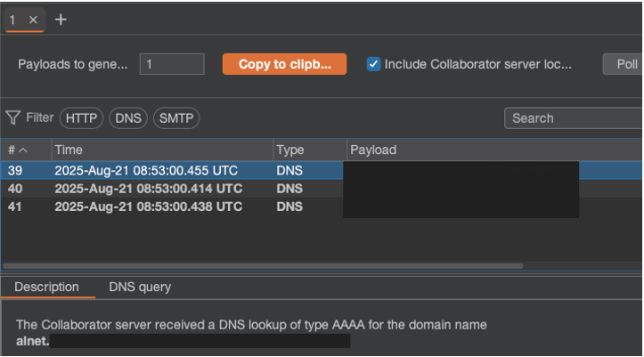The image size is (644, 357).
Task: Click the Filter funnel icon
Action: pyautogui.click(x=13, y=118)
